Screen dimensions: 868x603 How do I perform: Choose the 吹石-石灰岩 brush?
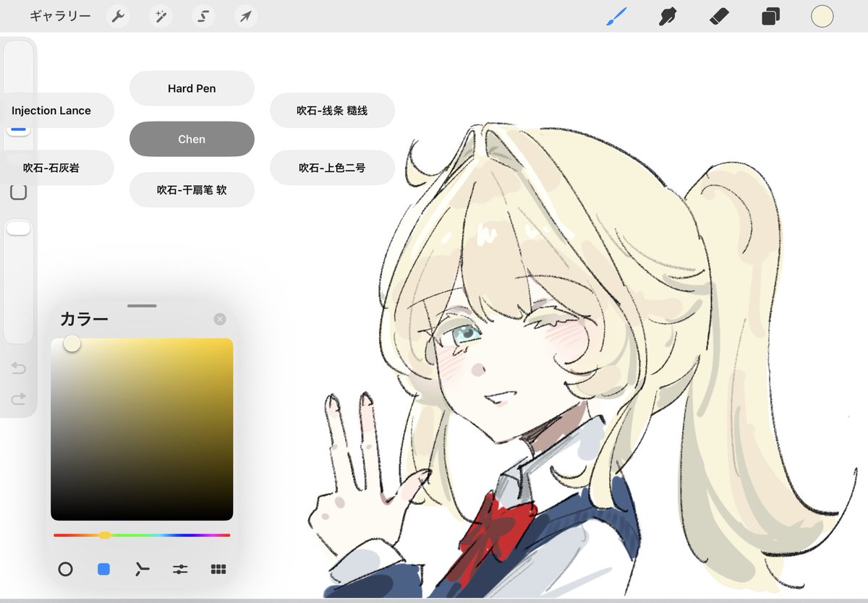(56, 168)
